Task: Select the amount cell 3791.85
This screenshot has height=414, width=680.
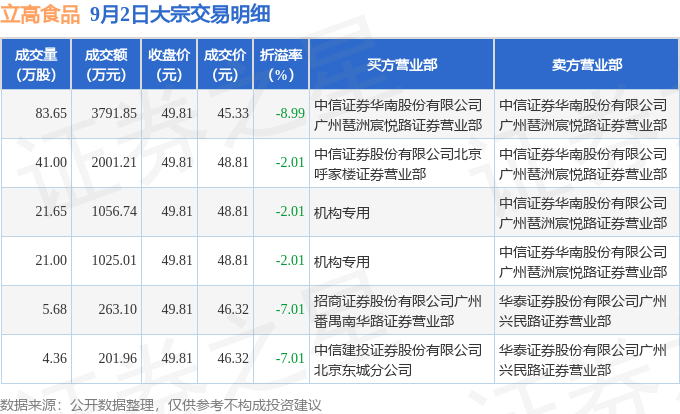Action: click(114, 114)
